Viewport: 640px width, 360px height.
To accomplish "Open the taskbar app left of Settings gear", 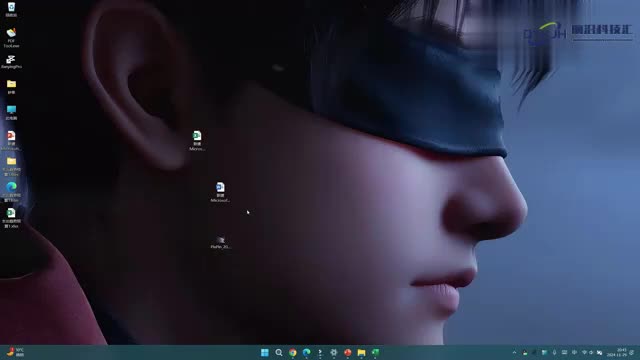I will pyautogui.click(x=320, y=352).
